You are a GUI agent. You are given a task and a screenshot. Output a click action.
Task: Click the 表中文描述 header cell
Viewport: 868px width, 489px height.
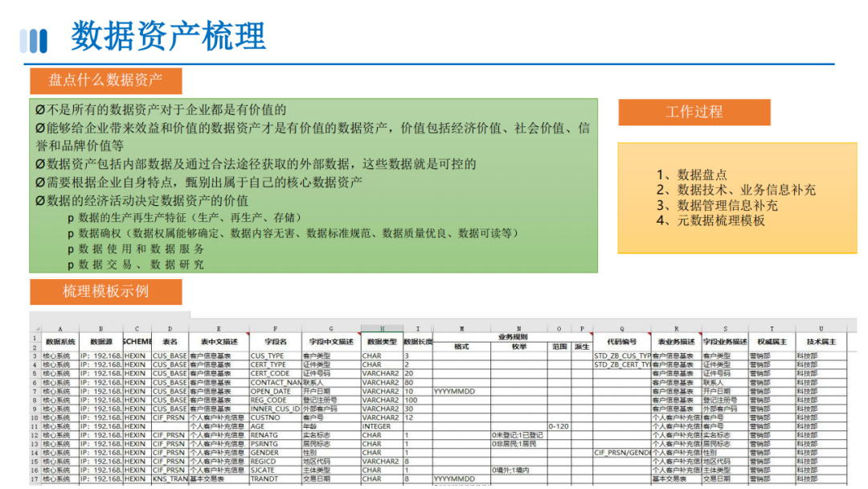[219, 342]
